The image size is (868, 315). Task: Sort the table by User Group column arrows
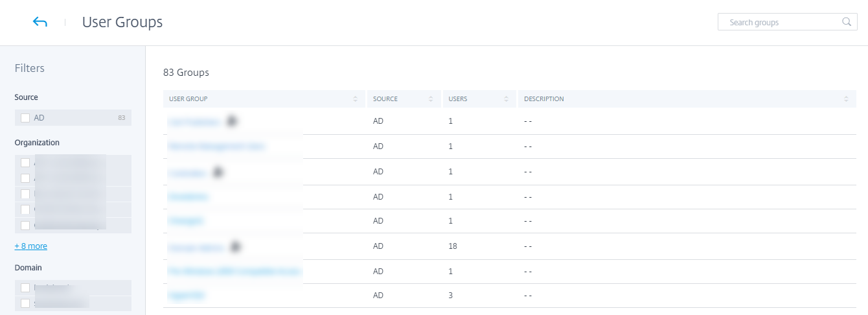[355, 99]
